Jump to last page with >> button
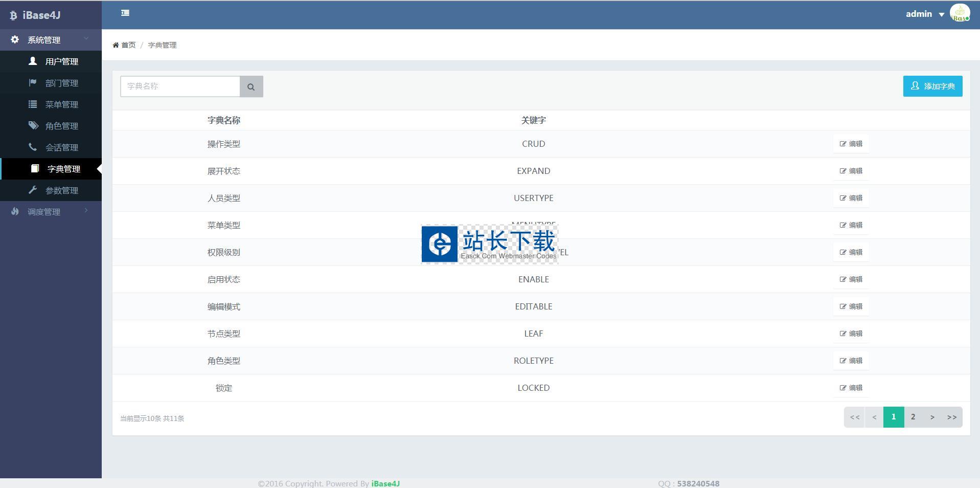This screenshot has height=488, width=980. [951, 417]
